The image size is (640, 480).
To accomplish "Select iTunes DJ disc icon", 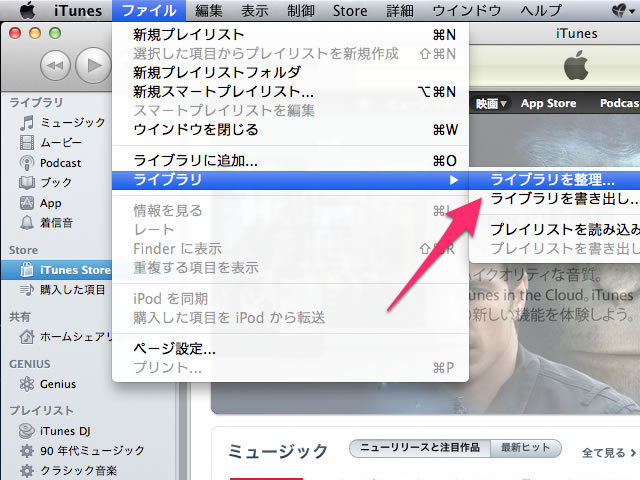I will pos(27,431).
